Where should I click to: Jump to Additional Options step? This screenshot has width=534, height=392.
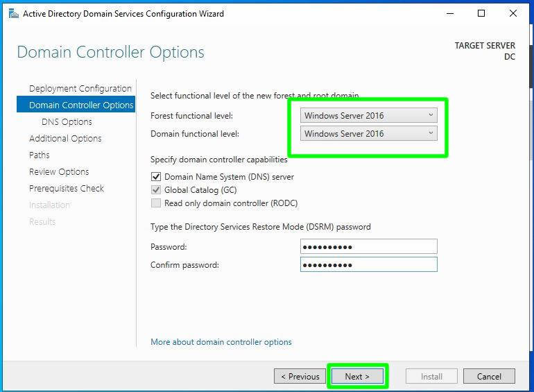(x=65, y=138)
